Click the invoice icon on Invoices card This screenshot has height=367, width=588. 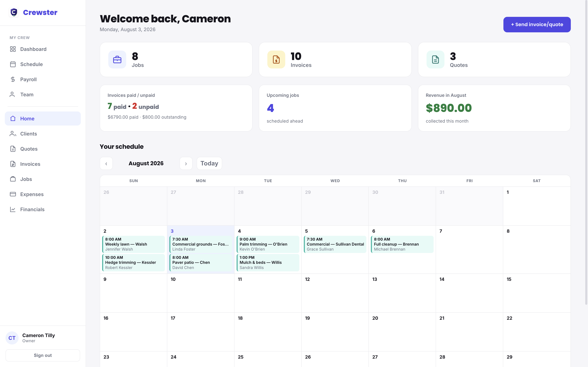pos(276,60)
